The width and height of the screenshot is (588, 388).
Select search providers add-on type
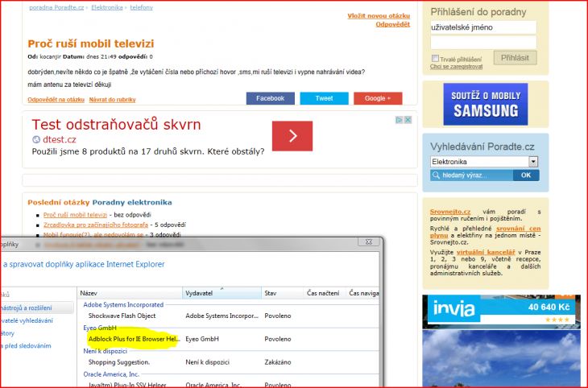click(27, 320)
